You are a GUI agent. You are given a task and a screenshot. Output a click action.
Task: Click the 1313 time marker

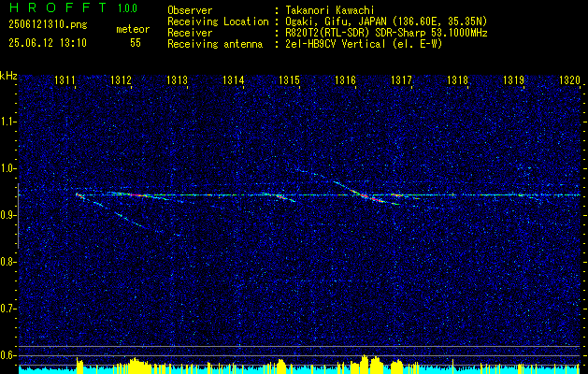click(177, 79)
